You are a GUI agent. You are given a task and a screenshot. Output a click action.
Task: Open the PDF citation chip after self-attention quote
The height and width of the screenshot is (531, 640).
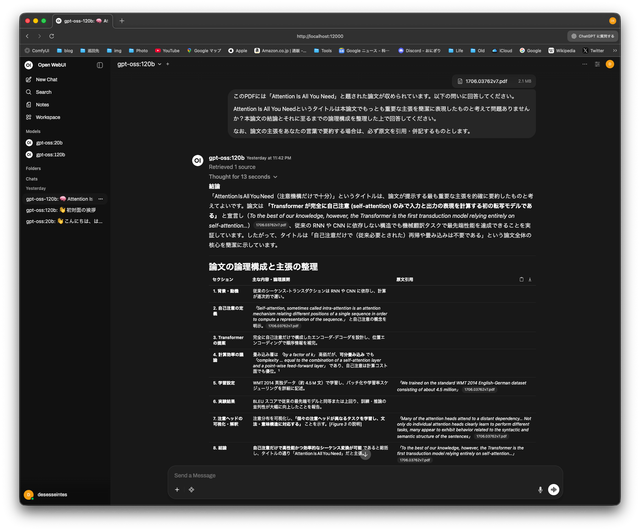271,225
